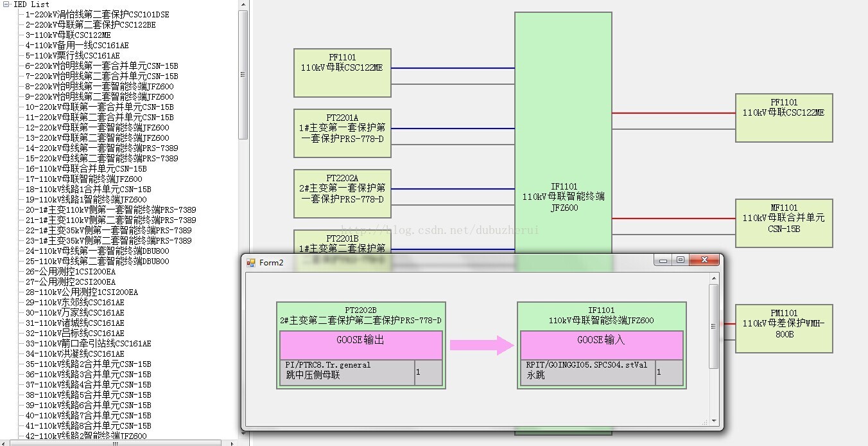Click the IED tree vertical scrollbar thumb
The width and height of the screenshot is (868, 446).
(x=243, y=75)
